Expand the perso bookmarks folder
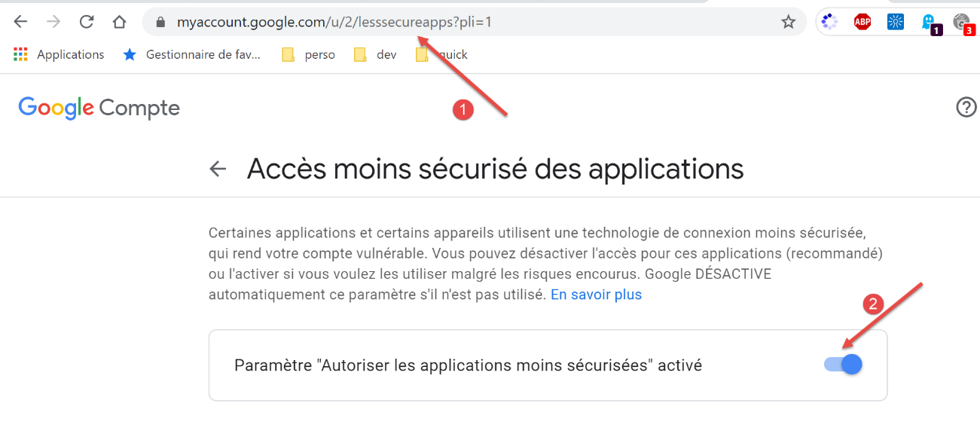This screenshot has width=980, height=446. click(x=309, y=54)
